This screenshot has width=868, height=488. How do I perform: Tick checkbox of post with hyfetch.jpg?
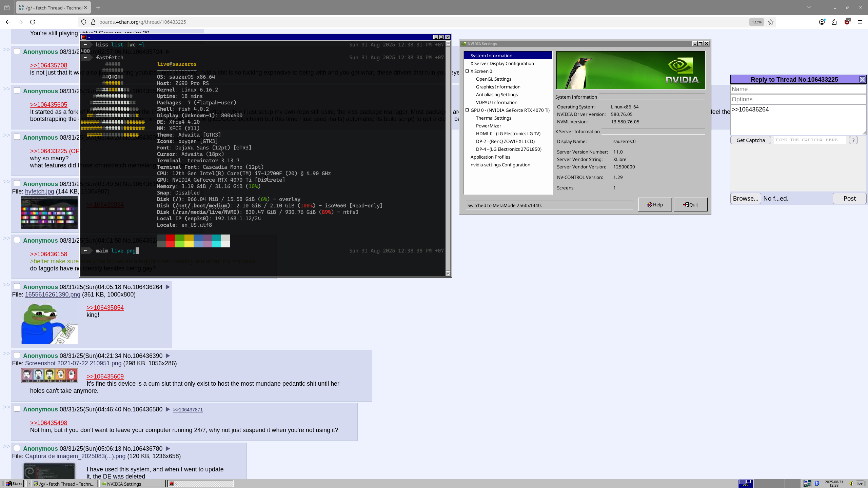click(x=17, y=183)
